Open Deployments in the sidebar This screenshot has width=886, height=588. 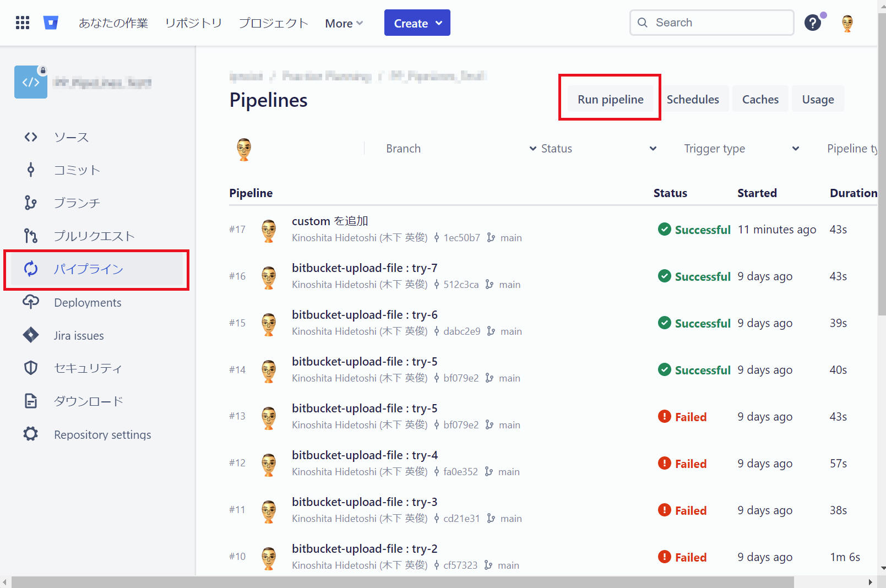pyautogui.click(x=88, y=303)
